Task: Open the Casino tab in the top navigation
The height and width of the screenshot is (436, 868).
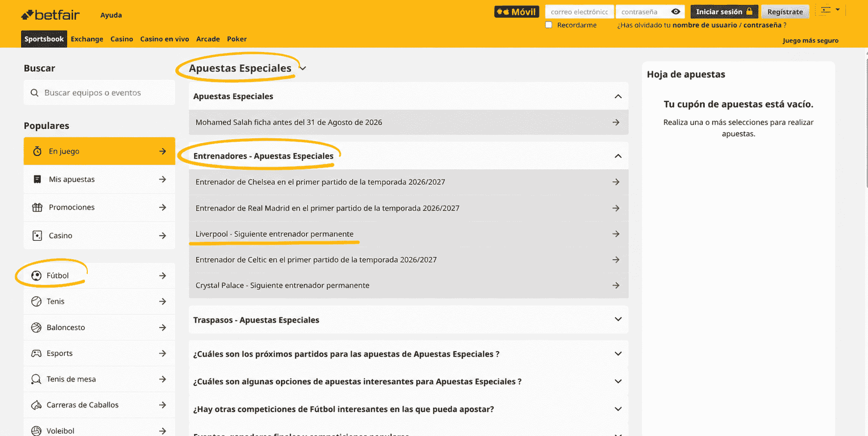Action: pos(122,39)
